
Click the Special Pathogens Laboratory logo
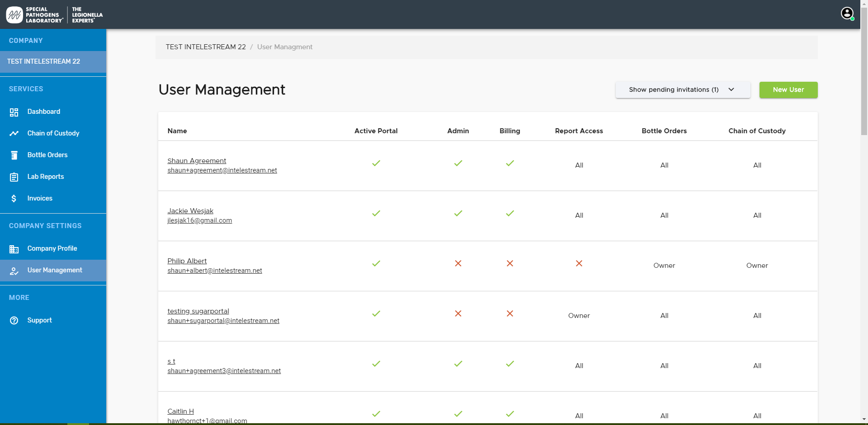click(54, 14)
